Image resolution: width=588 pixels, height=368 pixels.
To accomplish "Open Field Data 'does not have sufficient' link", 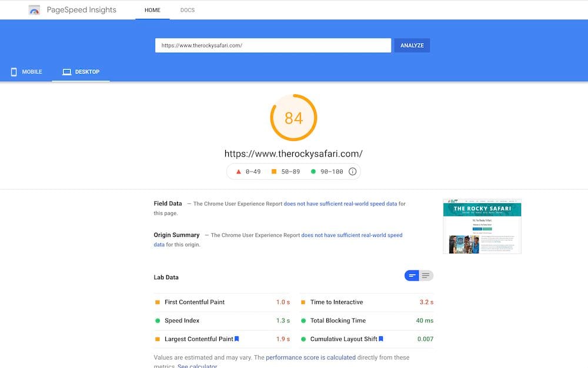I will [340, 204].
